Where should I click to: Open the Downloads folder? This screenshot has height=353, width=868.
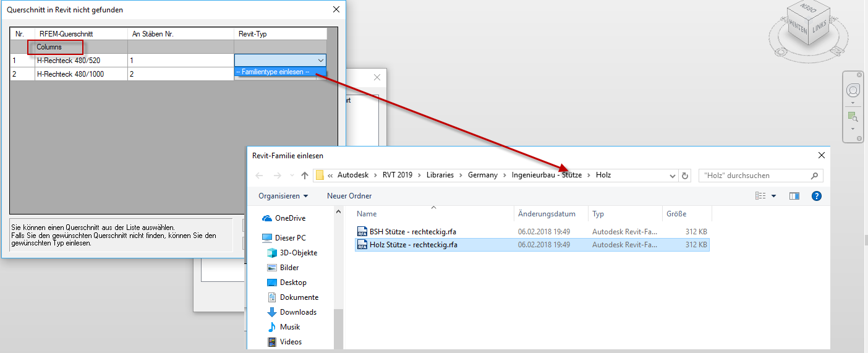tap(292, 312)
